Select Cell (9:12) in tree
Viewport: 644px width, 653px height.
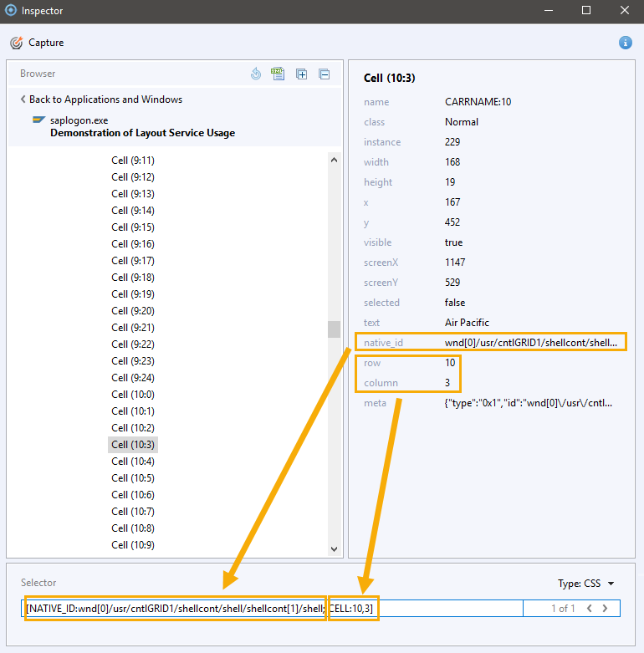pyautogui.click(x=133, y=177)
